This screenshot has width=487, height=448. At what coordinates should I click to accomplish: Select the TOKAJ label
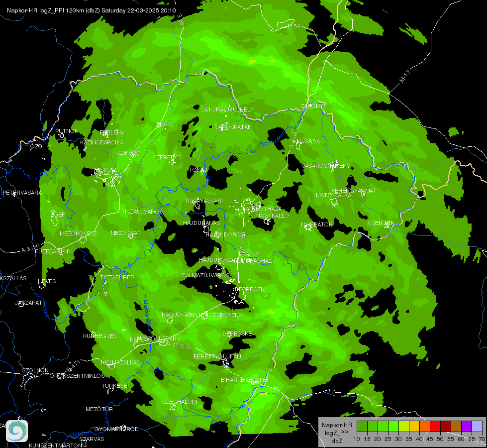[x=198, y=170]
